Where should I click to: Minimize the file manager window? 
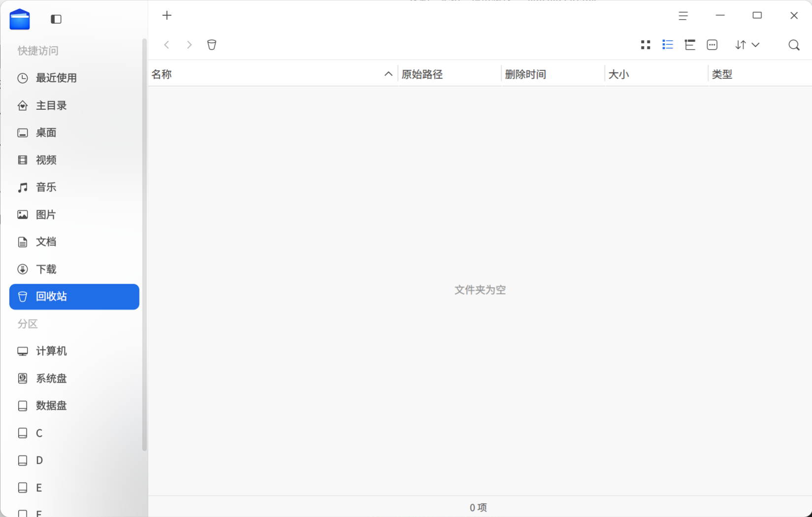click(720, 16)
